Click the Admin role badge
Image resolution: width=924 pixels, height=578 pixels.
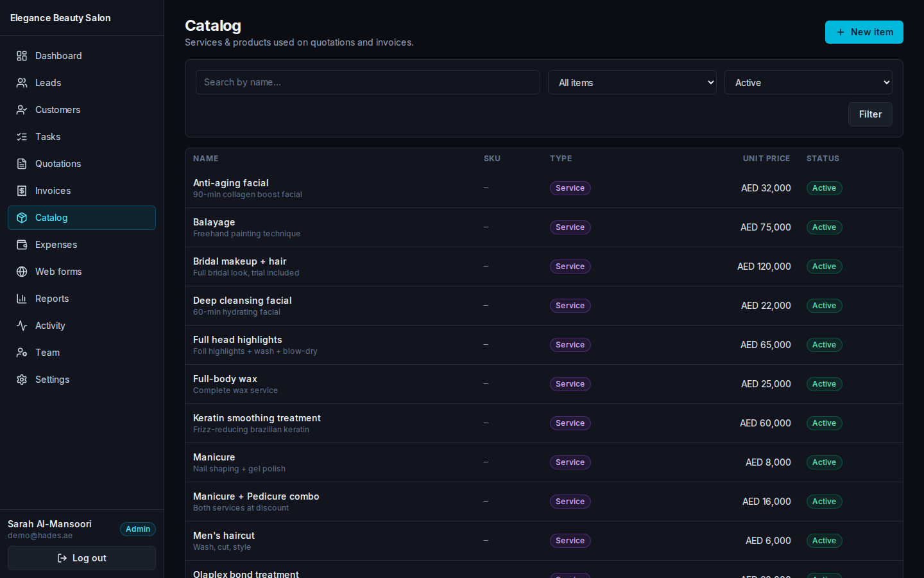tap(138, 529)
